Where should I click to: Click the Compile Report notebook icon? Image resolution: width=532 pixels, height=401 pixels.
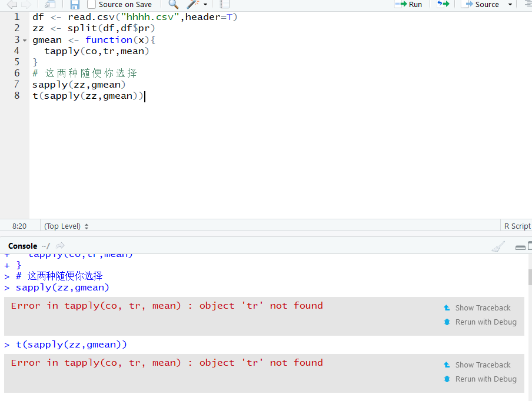click(224, 4)
